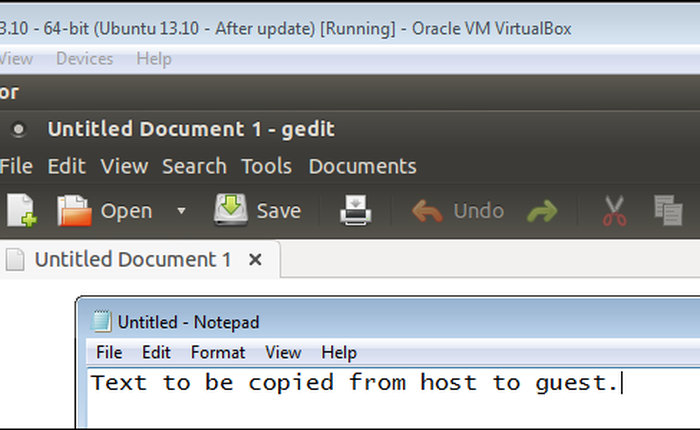Viewport: 700px width, 430px height.
Task: Click the Open folder icon
Action: [x=74, y=210]
